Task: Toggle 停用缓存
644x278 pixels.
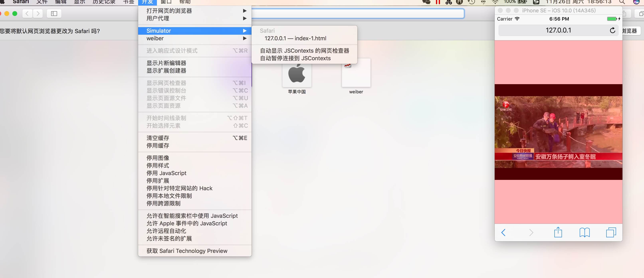Action: point(195,146)
